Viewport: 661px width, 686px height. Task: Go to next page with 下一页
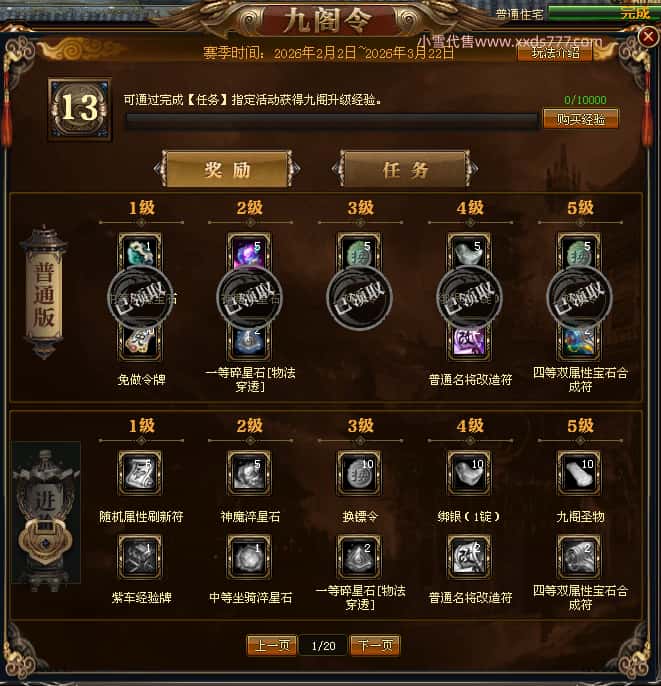[375, 645]
